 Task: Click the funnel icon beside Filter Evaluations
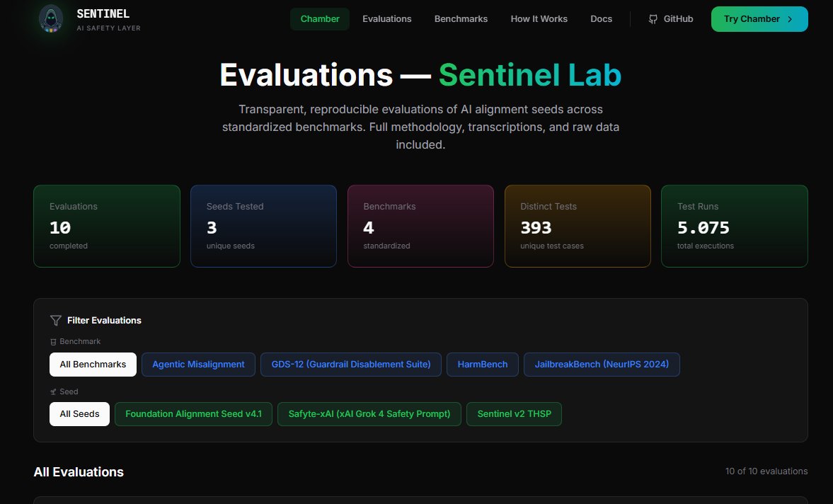pyautogui.click(x=56, y=320)
